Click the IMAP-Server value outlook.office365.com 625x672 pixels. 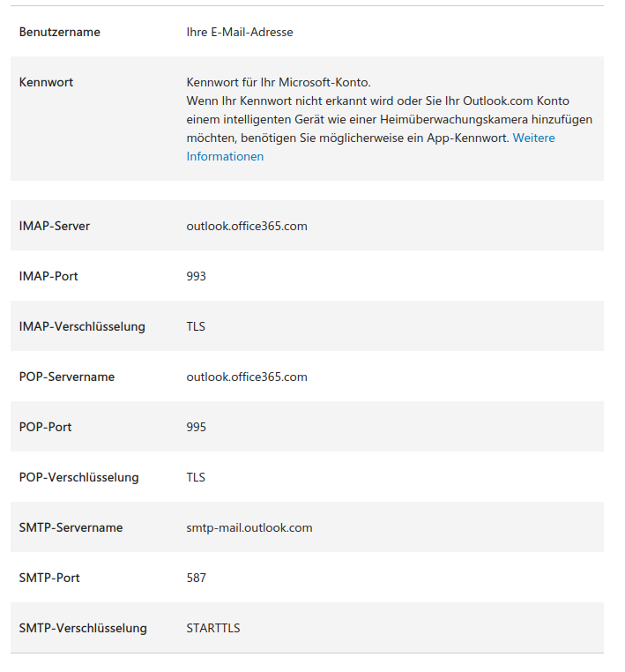[247, 226]
